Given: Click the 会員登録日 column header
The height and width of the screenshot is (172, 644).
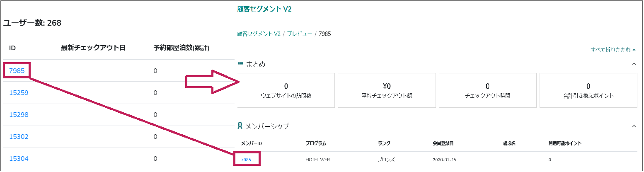Looking at the screenshot, I should coord(443,143).
